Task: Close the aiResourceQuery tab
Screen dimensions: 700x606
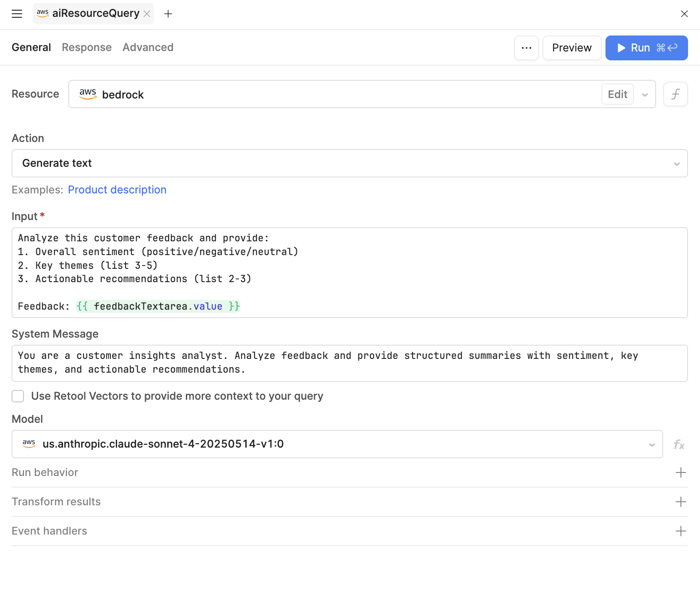Action: coord(147,14)
